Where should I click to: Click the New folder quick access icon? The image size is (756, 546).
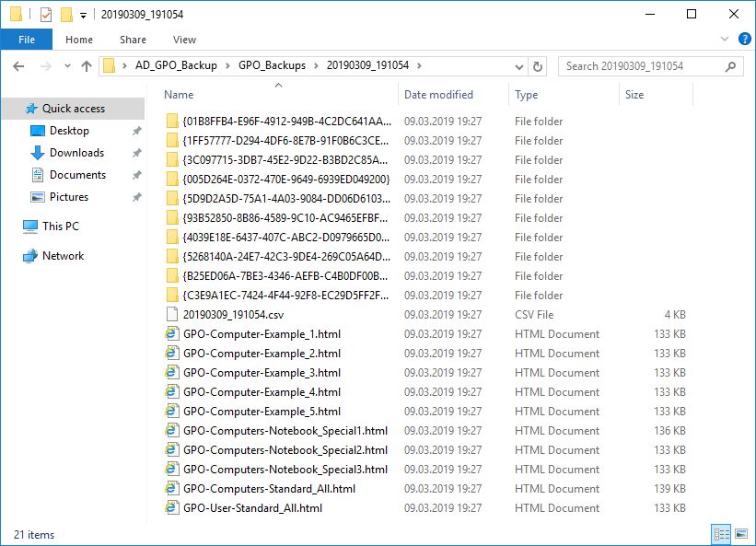(66, 15)
